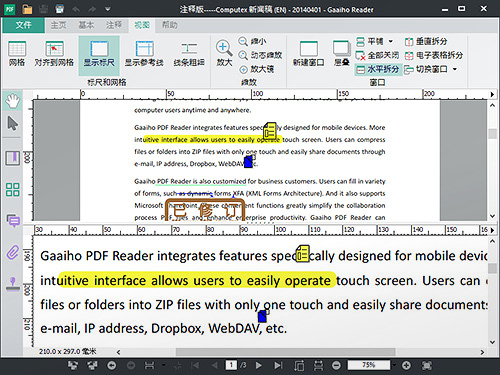Click the open folder icon in title bar
This screenshot has height=375, width=500.
[x=27, y=9]
